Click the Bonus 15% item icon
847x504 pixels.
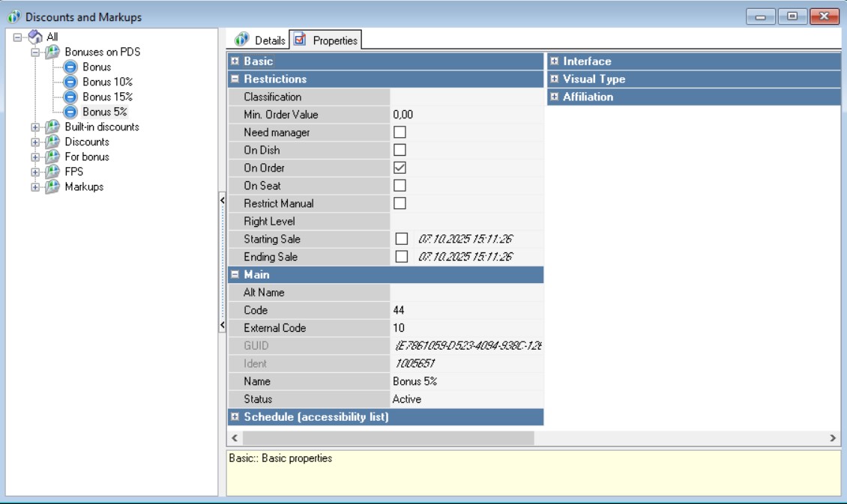click(x=70, y=97)
